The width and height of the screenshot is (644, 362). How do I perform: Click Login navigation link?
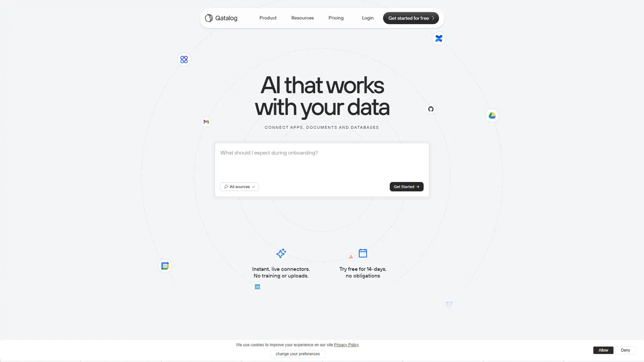click(368, 18)
